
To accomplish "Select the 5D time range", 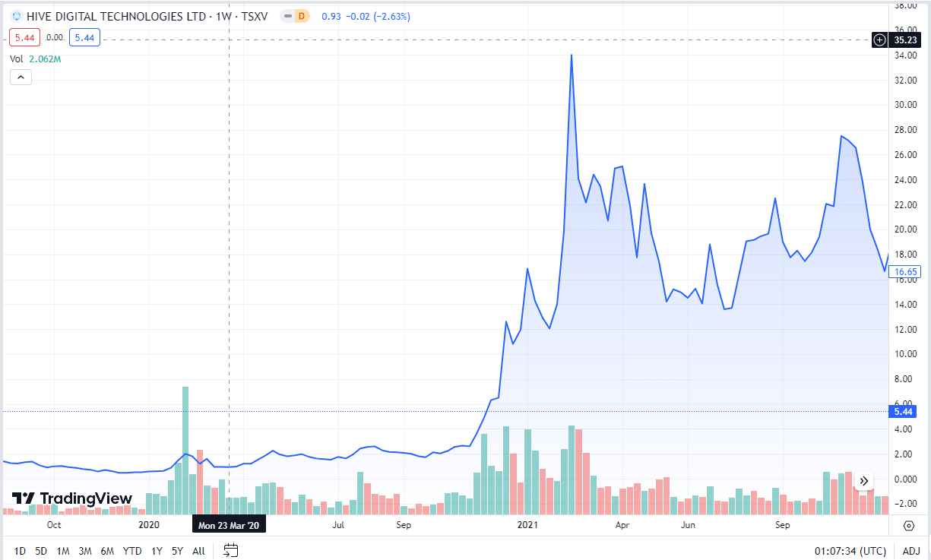I will (41, 551).
